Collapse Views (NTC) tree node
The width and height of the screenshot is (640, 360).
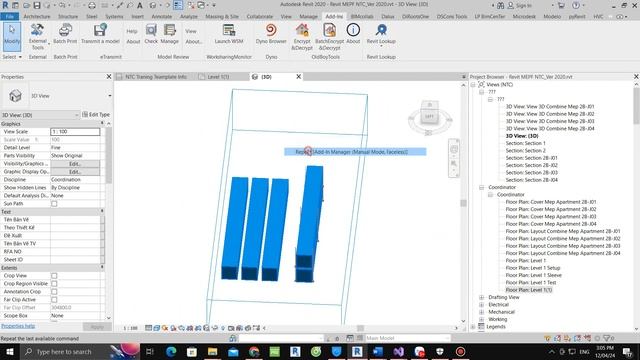coord(473,84)
